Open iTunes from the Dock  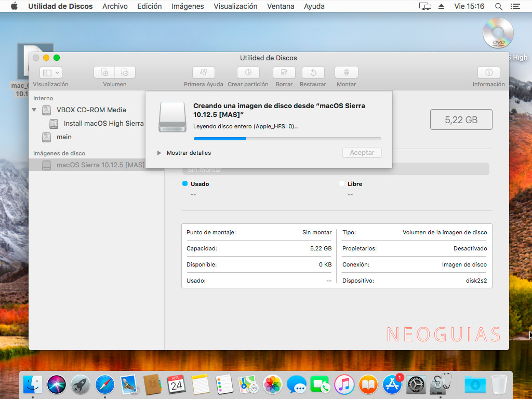[344, 385]
